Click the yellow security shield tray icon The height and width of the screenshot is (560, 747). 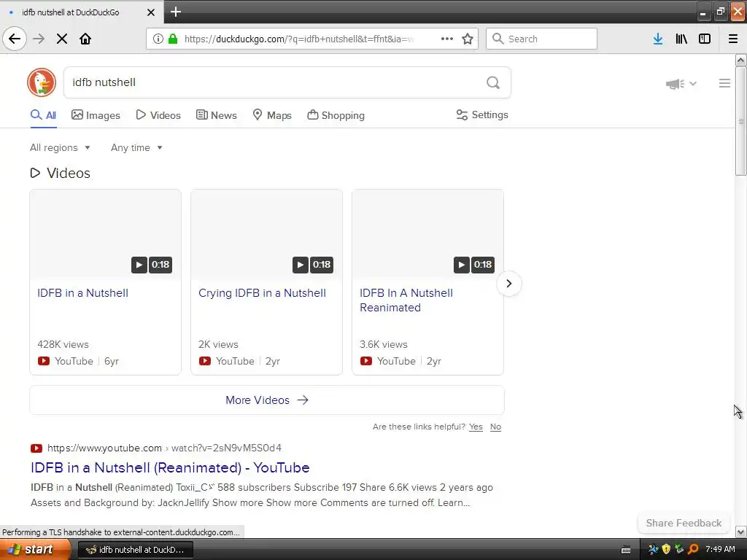666,549
